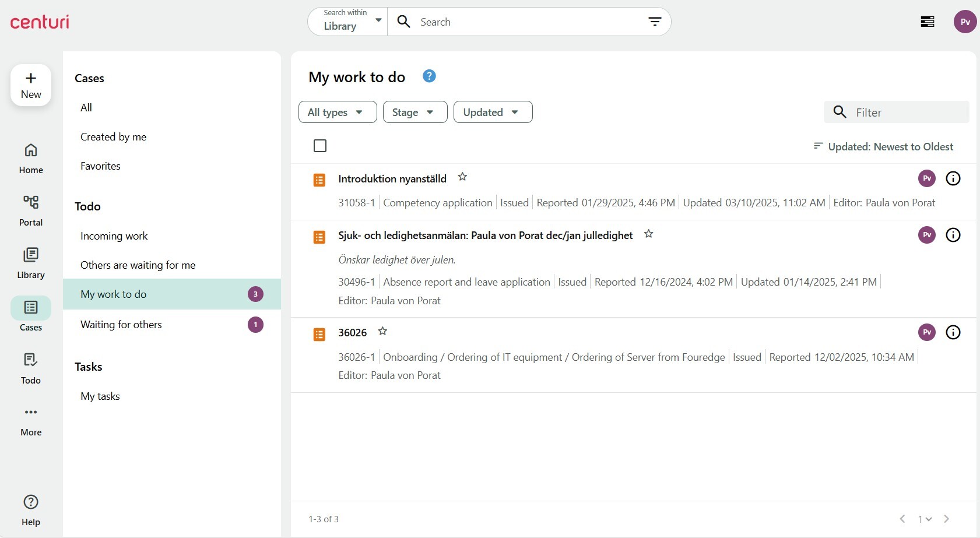Open the Todo icon in left rail
Image resolution: width=980 pixels, height=538 pixels.
[31, 368]
